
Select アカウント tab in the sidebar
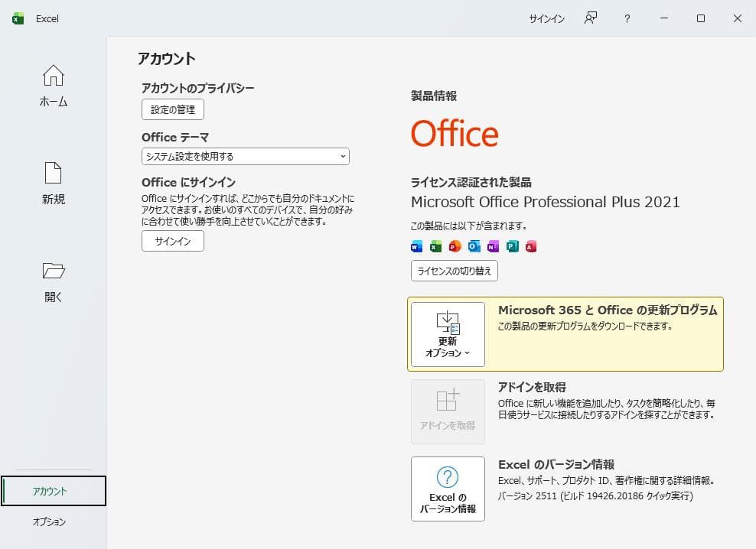54,491
